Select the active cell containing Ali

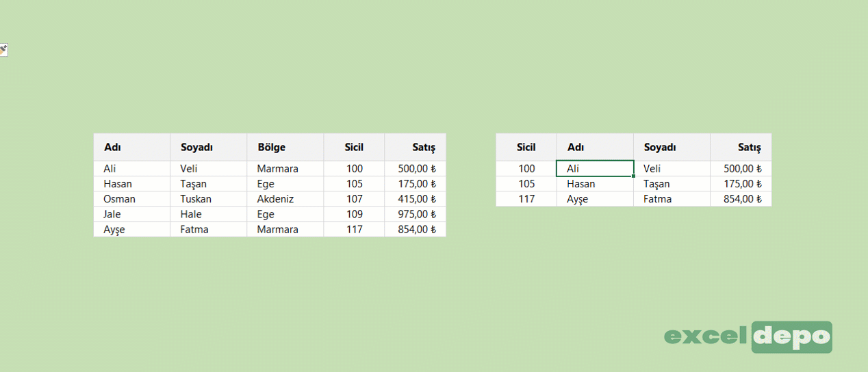point(595,168)
